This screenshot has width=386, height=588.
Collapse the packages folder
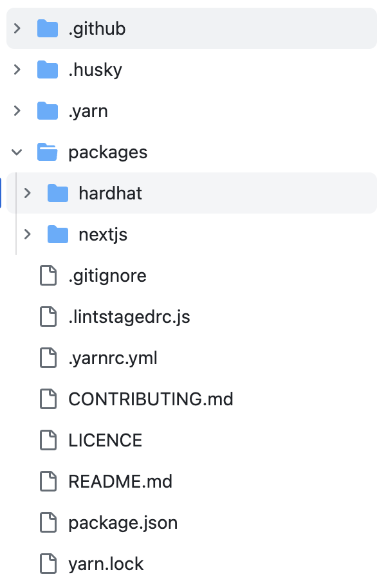[16, 152]
